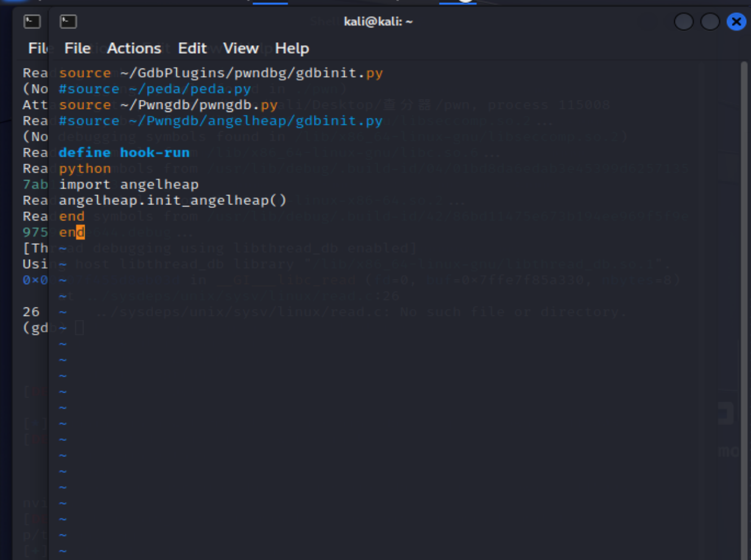751x560 pixels.
Task: Maximize the kali@kali terminal window
Action: (710, 22)
